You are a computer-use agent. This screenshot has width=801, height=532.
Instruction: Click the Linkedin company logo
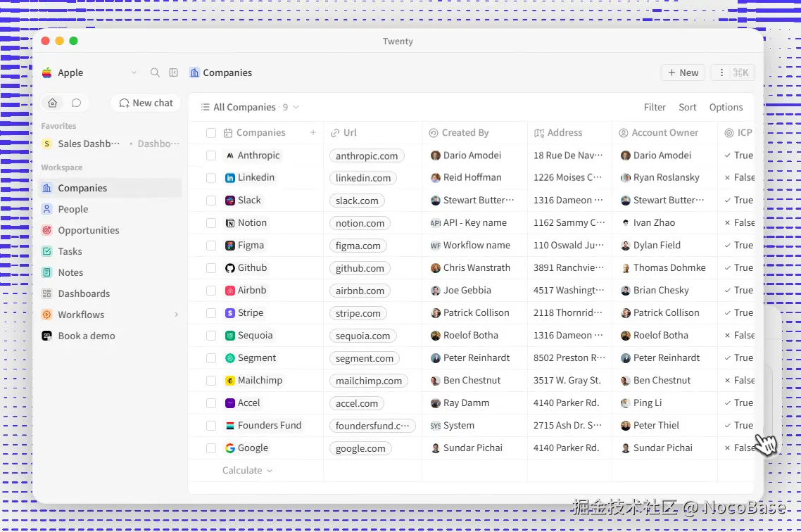(230, 177)
